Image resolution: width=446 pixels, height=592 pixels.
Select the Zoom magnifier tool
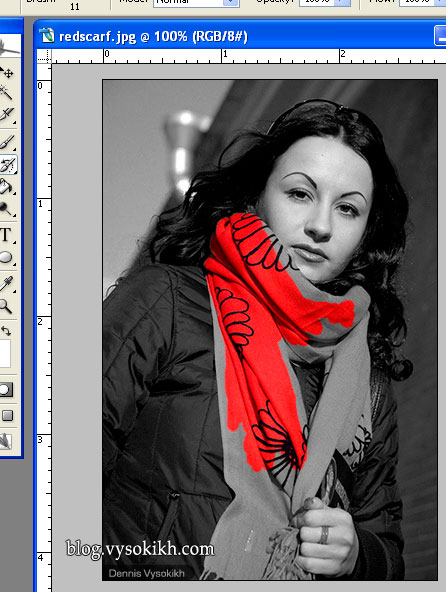[6, 306]
